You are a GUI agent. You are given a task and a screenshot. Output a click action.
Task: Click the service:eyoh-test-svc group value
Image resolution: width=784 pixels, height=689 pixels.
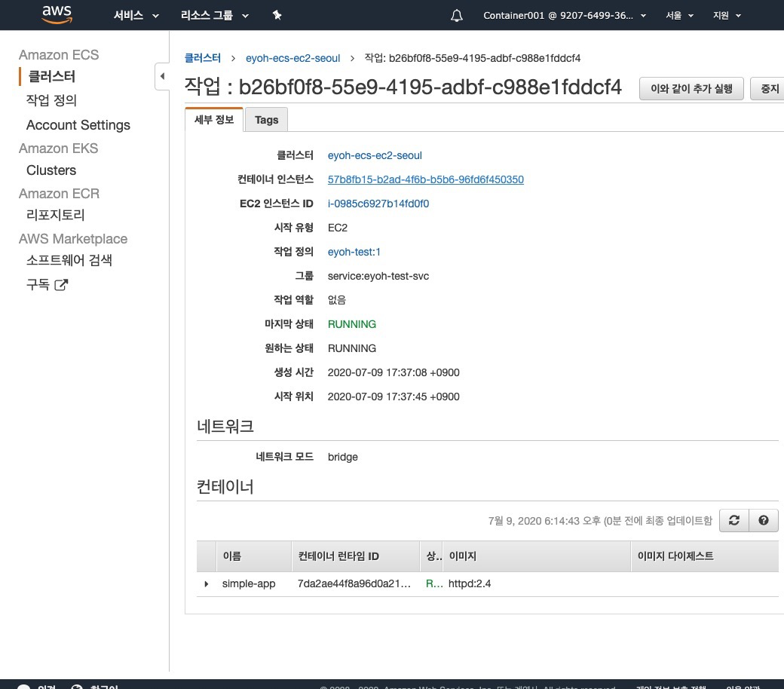pyautogui.click(x=378, y=276)
